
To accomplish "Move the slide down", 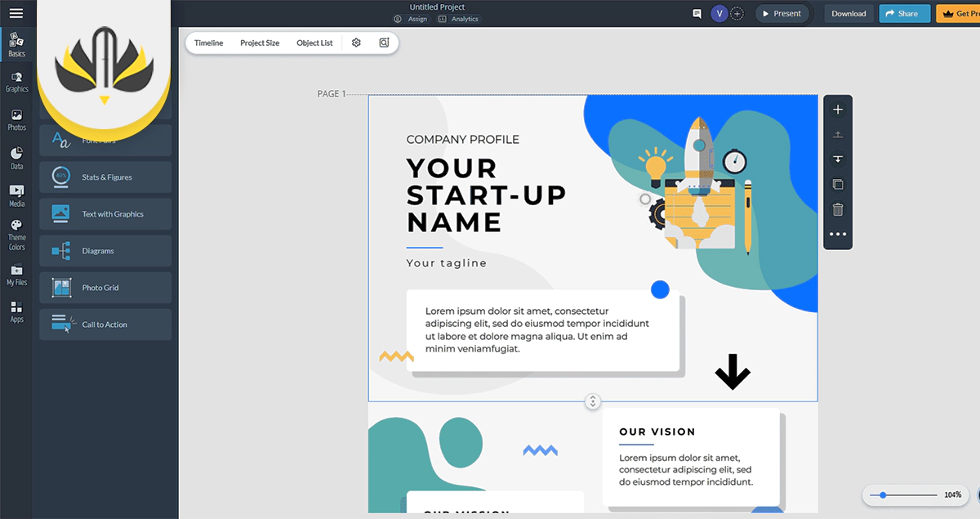I will (x=837, y=159).
